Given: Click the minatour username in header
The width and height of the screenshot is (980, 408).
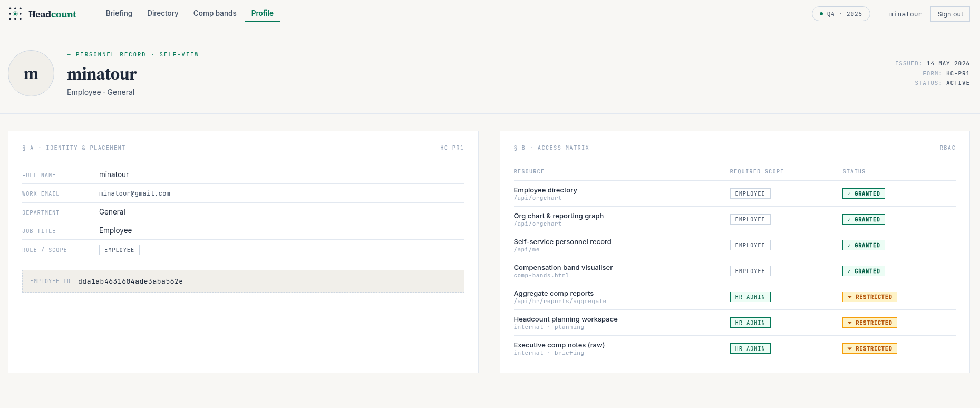Looking at the screenshot, I should [906, 14].
